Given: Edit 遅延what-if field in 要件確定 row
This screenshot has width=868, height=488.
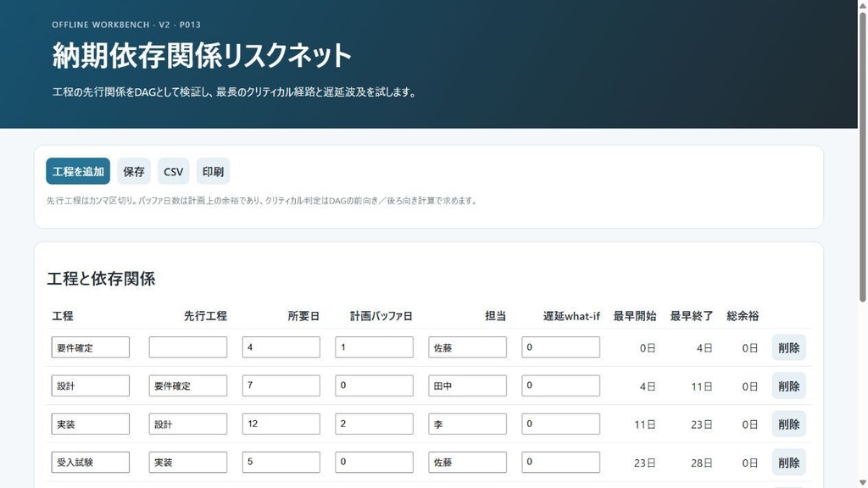Looking at the screenshot, I should (x=560, y=347).
